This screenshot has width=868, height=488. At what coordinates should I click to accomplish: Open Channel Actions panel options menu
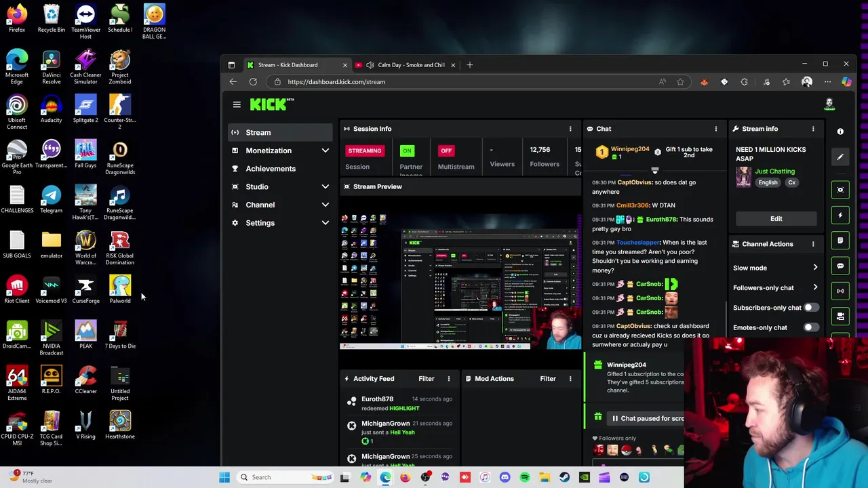(x=813, y=244)
